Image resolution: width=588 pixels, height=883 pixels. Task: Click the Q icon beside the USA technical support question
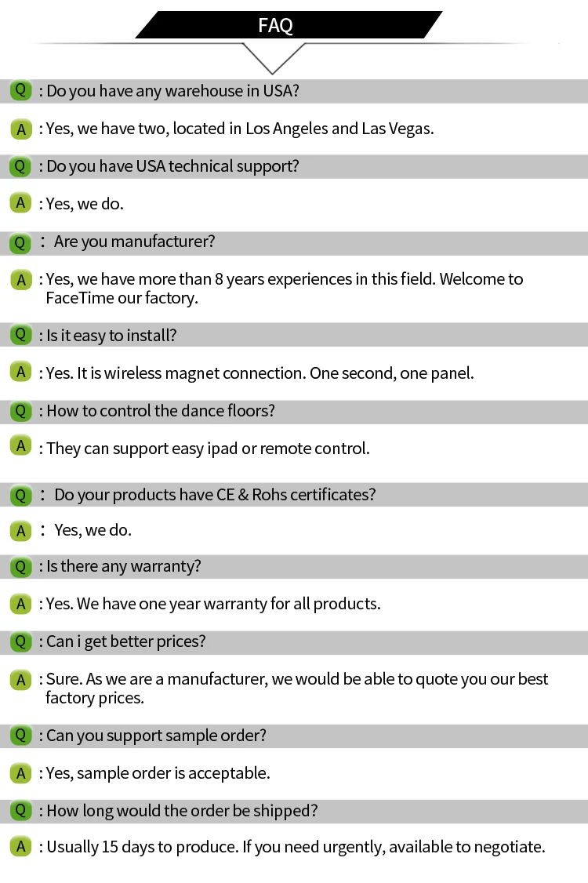pos(20,166)
